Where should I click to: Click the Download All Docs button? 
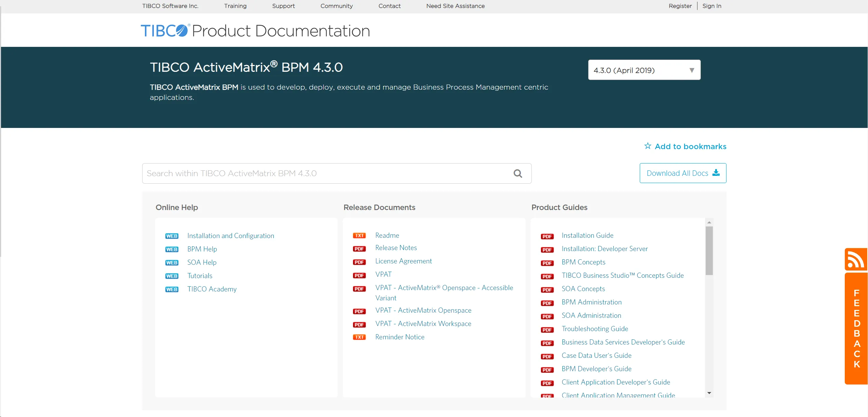[682, 173]
